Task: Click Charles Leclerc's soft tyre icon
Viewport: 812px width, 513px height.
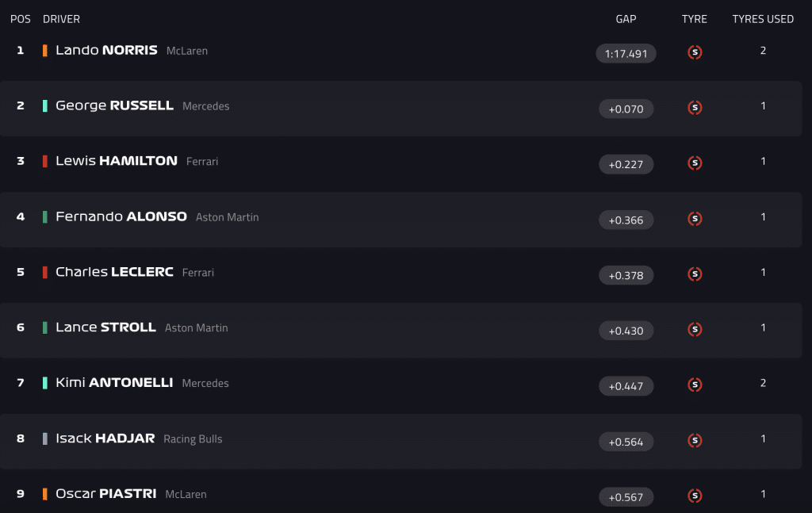Action: pyautogui.click(x=695, y=274)
